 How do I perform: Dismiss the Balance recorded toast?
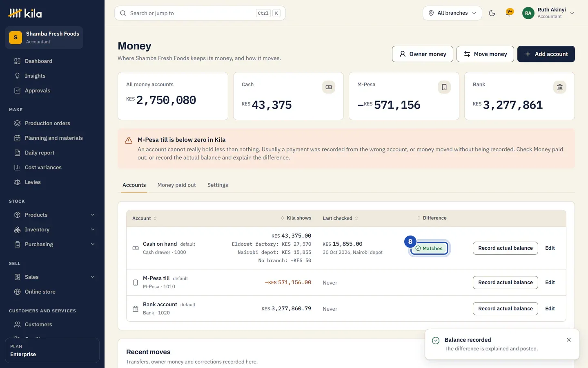click(x=569, y=340)
